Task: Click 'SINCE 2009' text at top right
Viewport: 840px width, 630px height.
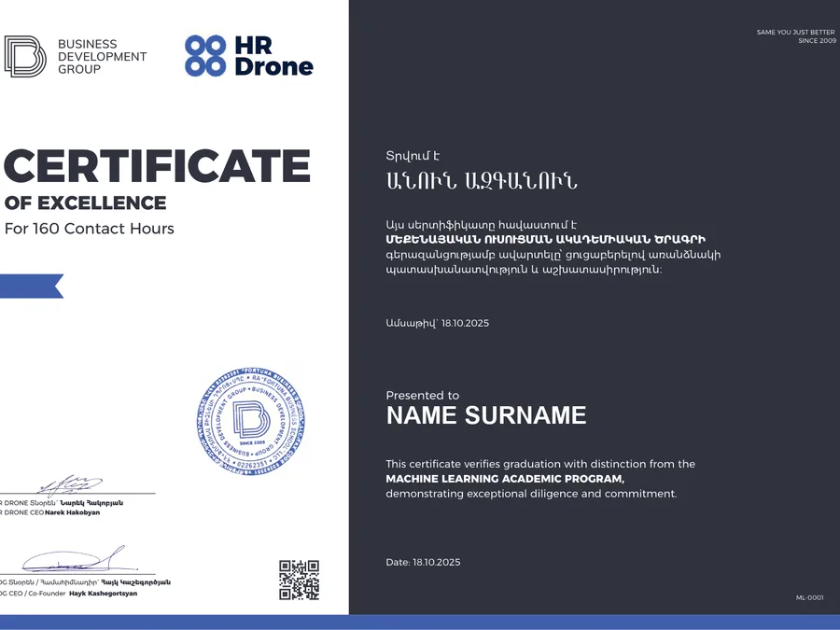Action: click(x=817, y=41)
